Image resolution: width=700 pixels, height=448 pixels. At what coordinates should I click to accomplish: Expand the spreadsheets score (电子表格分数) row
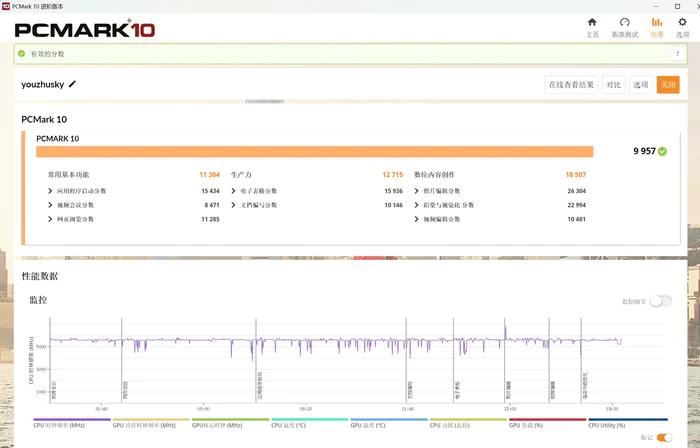tap(233, 191)
